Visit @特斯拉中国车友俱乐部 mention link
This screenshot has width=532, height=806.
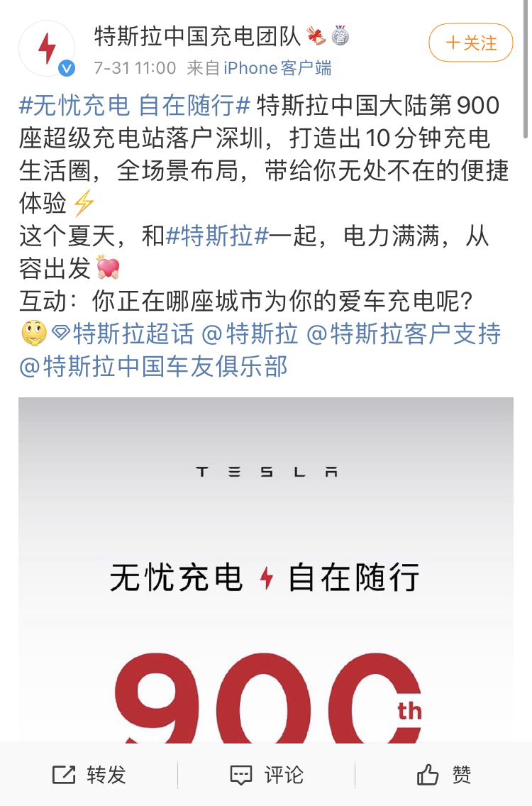click(x=153, y=367)
